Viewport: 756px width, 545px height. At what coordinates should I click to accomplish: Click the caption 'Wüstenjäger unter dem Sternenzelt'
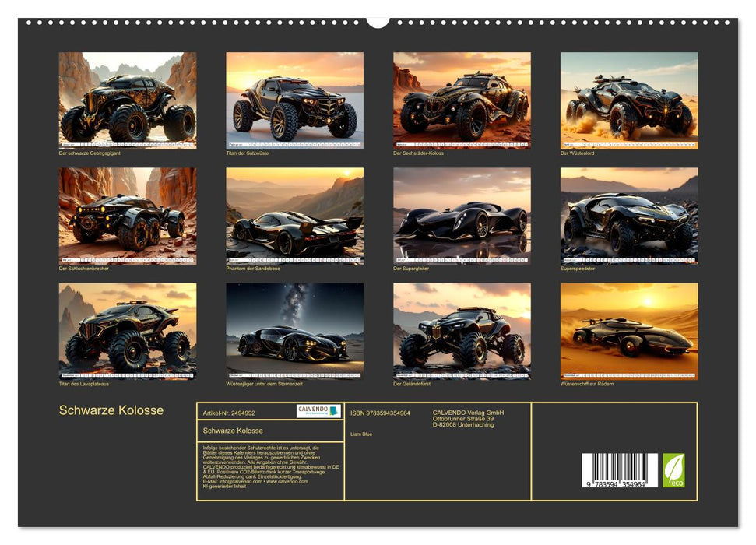pyautogui.click(x=264, y=384)
